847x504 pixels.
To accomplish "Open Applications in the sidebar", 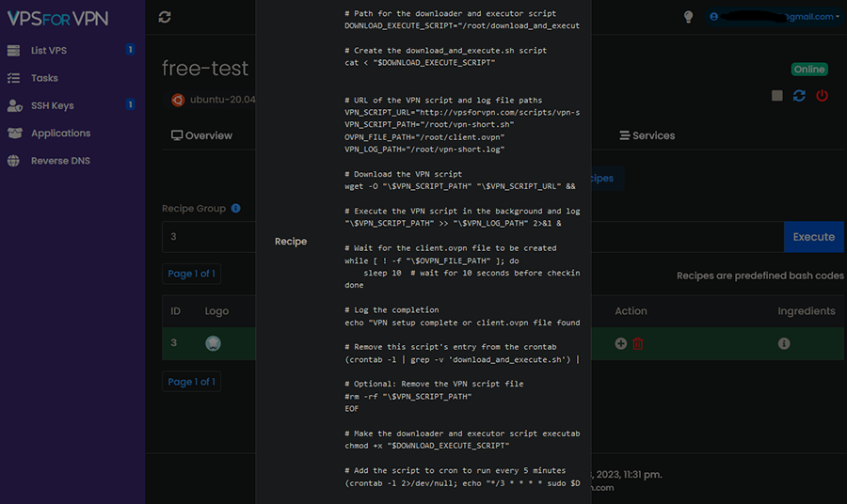I will click(x=60, y=133).
